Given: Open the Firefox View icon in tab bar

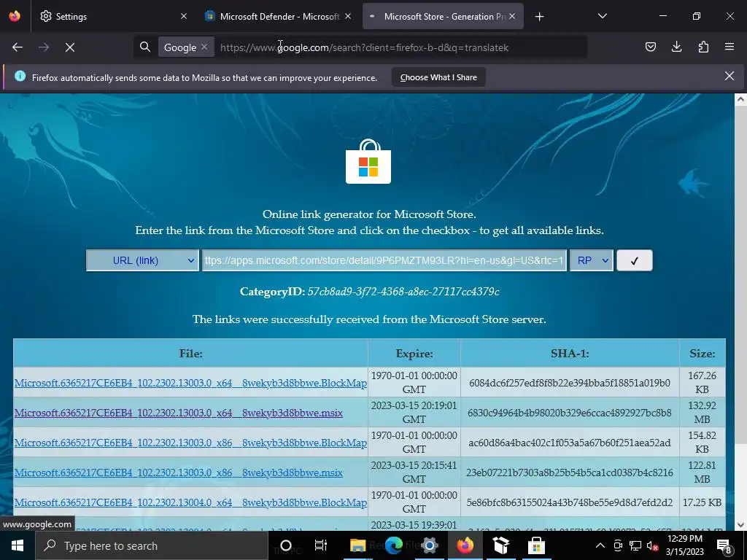Looking at the screenshot, I should [15, 16].
